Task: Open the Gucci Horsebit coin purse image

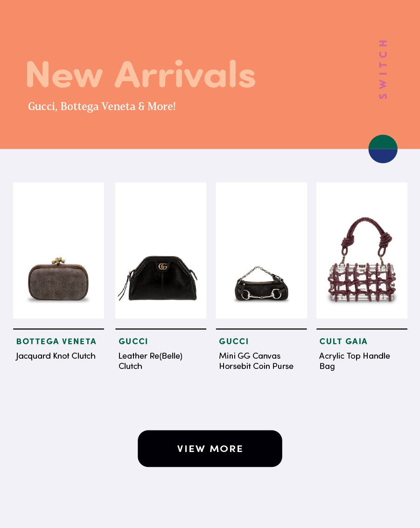Action: (x=261, y=250)
